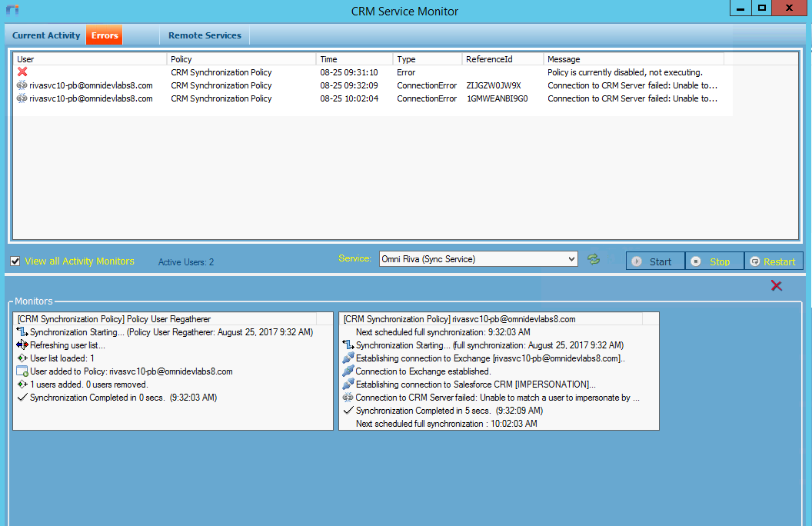This screenshot has width=812, height=526.
Task: Click checkmark beside Completed in 5 secs
Action: pos(348,410)
